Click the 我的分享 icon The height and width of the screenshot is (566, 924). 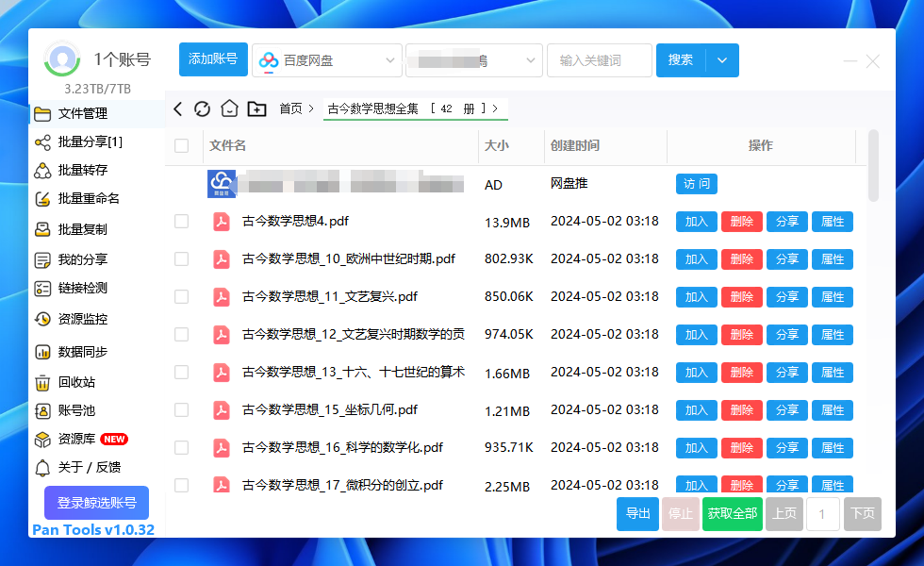(x=42, y=260)
